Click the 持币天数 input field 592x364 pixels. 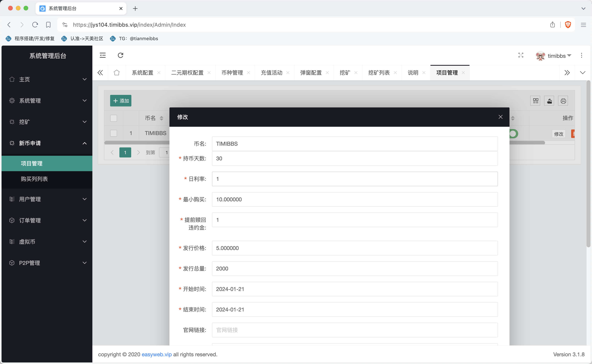point(355,158)
